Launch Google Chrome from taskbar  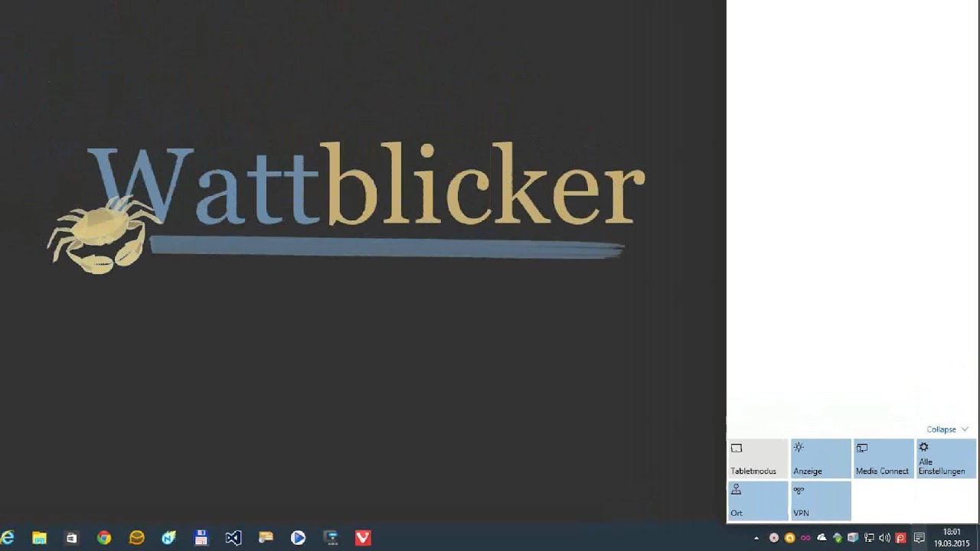[104, 538]
